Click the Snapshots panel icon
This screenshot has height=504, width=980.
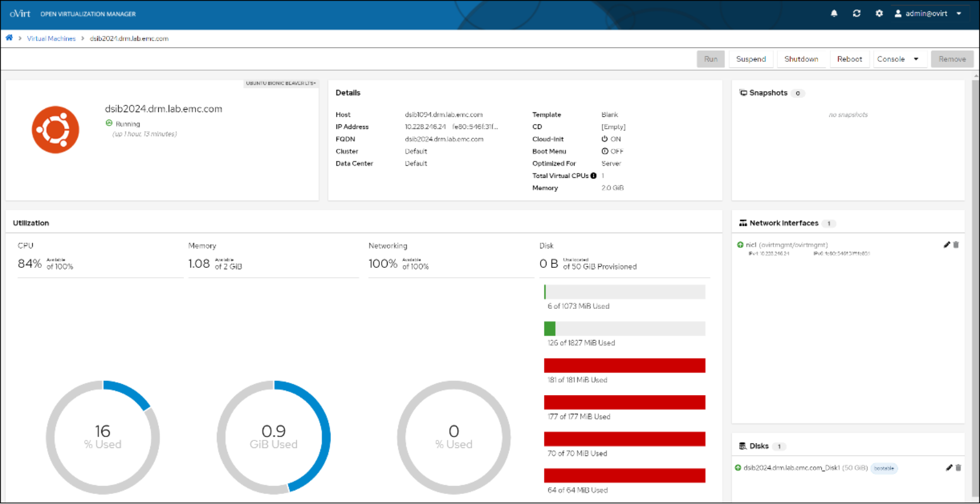pyautogui.click(x=743, y=93)
